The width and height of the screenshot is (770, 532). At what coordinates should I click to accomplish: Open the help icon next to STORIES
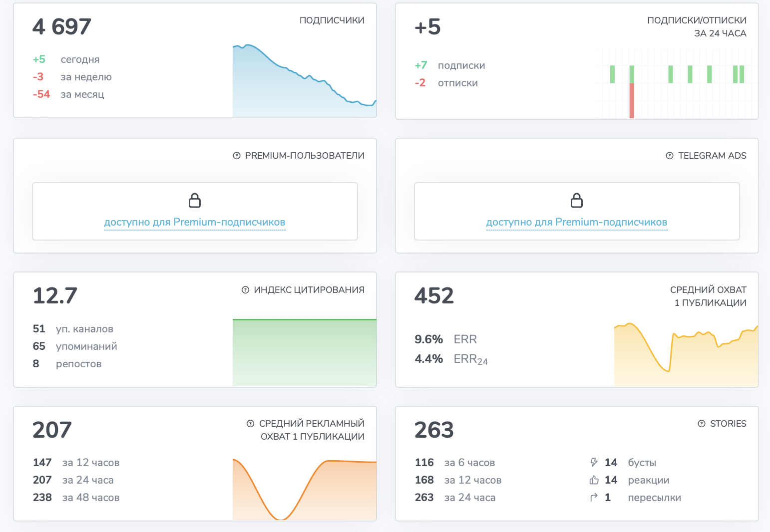click(x=702, y=424)
